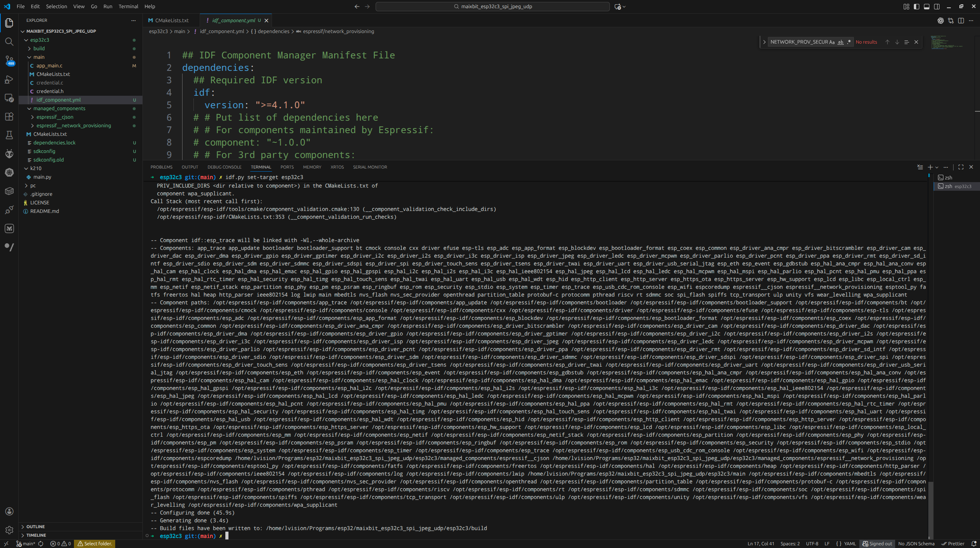Toggle Use Regular Expression in find widget
The width and height of the screenshot is (980, 548).
pyautogui.click(x=849, y=42)
